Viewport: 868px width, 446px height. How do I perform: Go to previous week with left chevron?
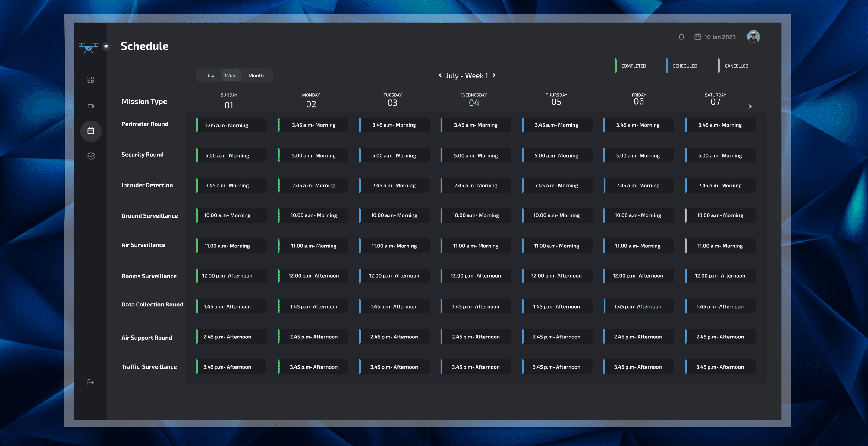pyautogui.click(x=440, y=75)
